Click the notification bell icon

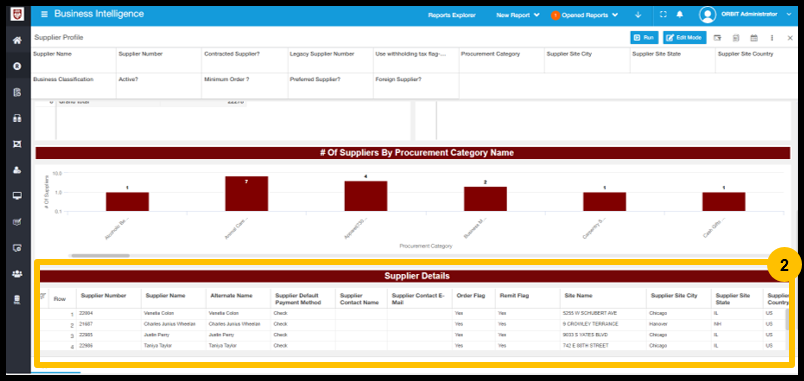click(x=679, y=15)
